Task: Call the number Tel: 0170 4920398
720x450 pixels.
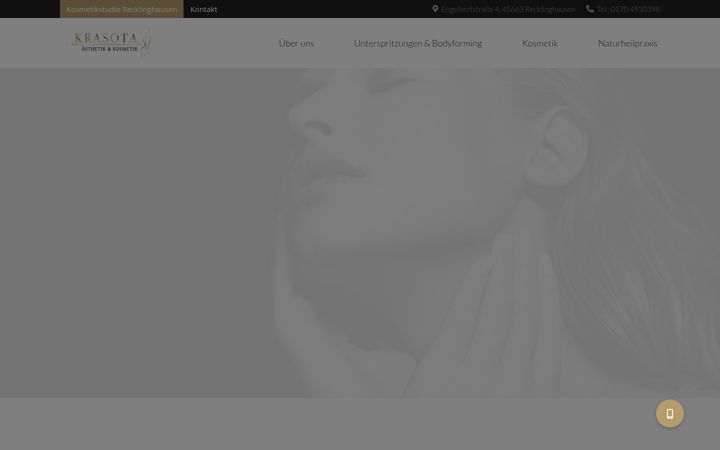Action: (x=628, y=9)
